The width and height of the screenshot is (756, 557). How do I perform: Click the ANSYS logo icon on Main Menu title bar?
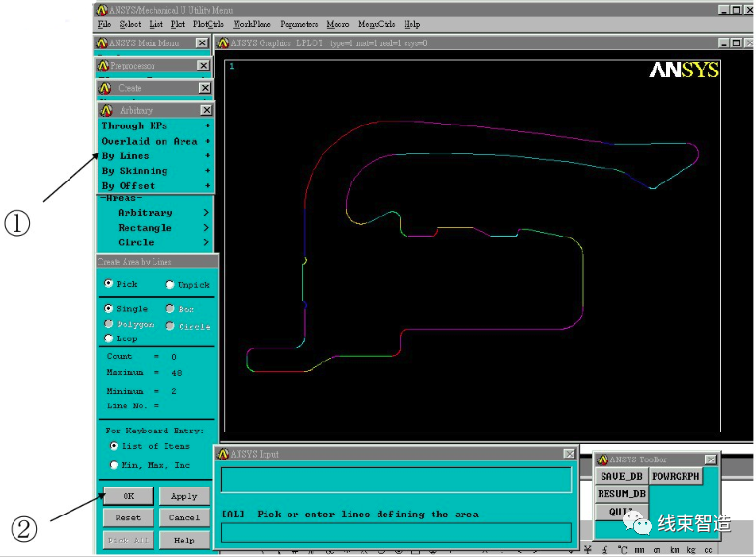tap(101, 43)
